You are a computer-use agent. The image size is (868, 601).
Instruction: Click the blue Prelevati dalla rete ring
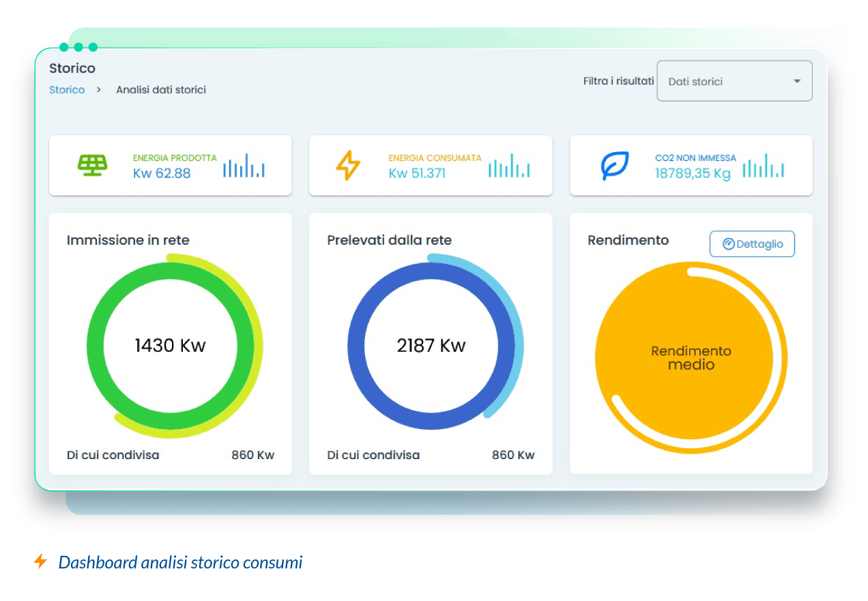[356, 345]
